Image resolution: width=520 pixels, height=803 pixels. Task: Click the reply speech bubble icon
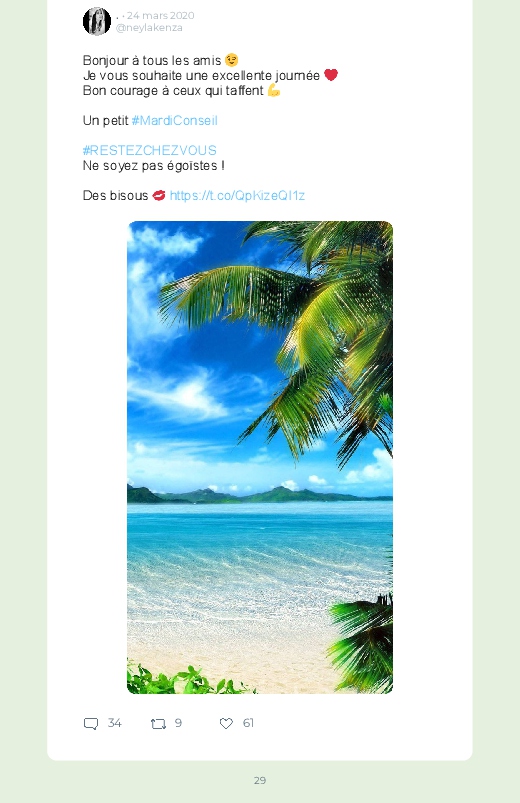click(91, 724)
